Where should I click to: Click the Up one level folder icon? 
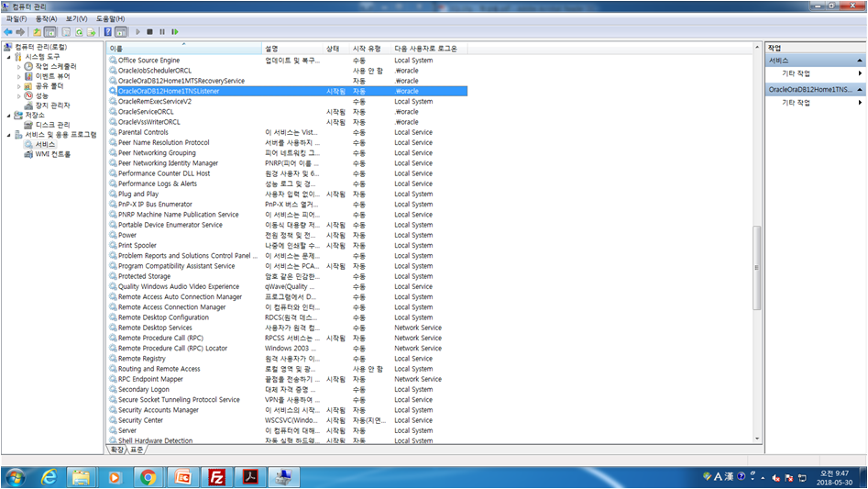click(x=37, y=32)
